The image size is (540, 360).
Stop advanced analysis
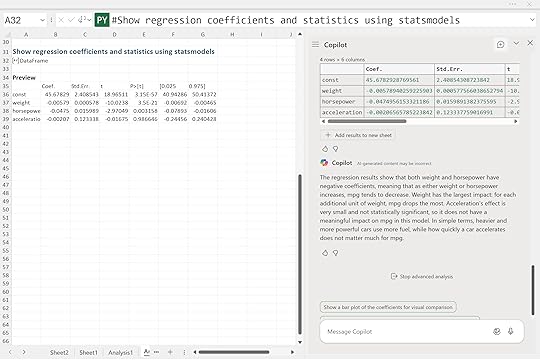tap(422, 277)
